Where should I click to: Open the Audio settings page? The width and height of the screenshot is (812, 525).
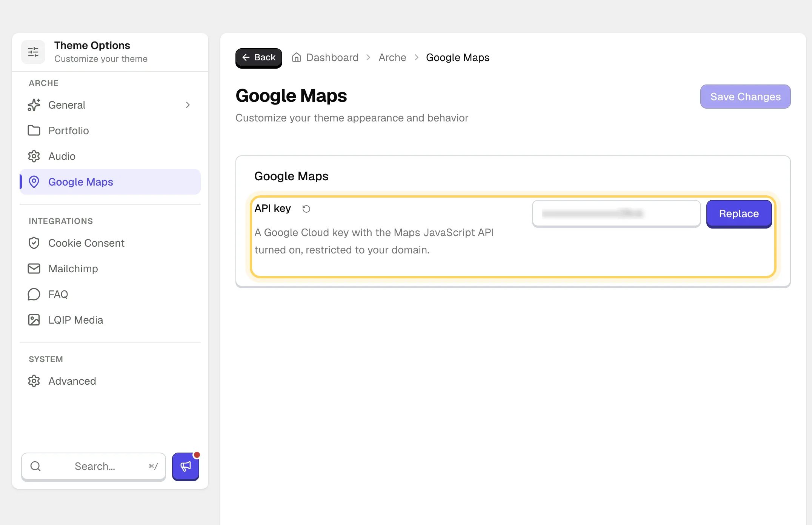(110, 156)
